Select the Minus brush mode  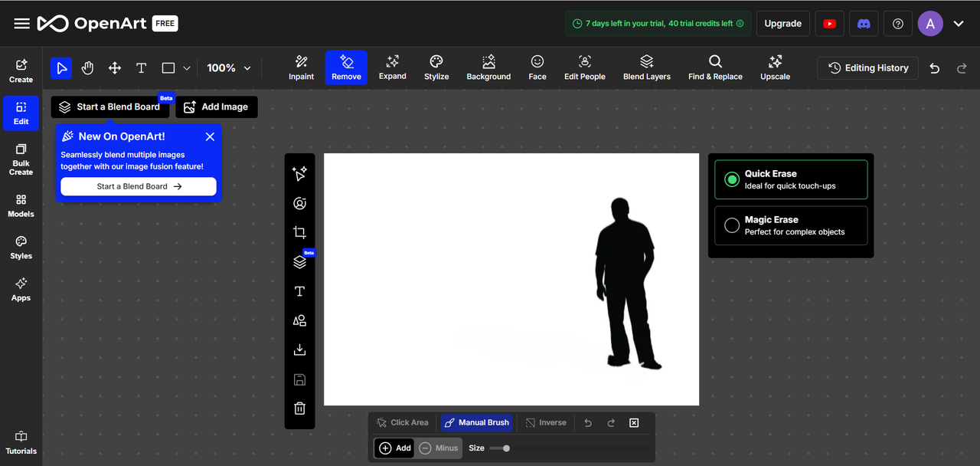pos(439,448)
